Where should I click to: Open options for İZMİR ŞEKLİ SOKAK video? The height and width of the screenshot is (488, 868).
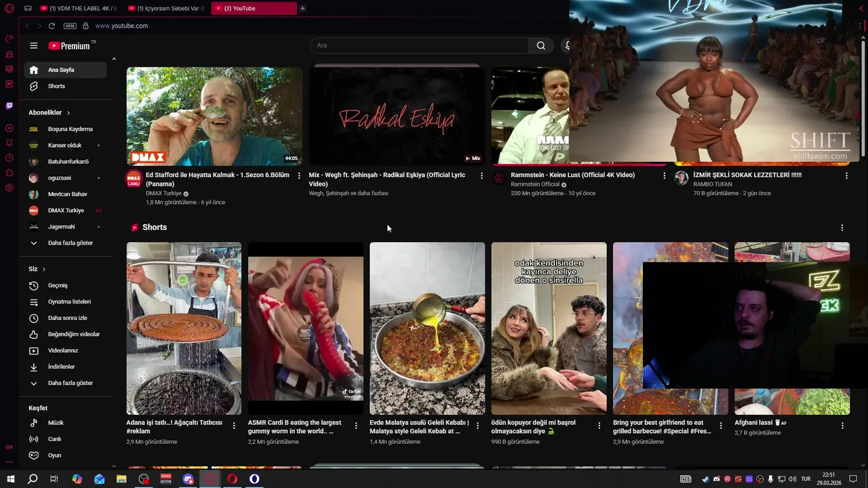pyautogui.click(x=846, y=176)
